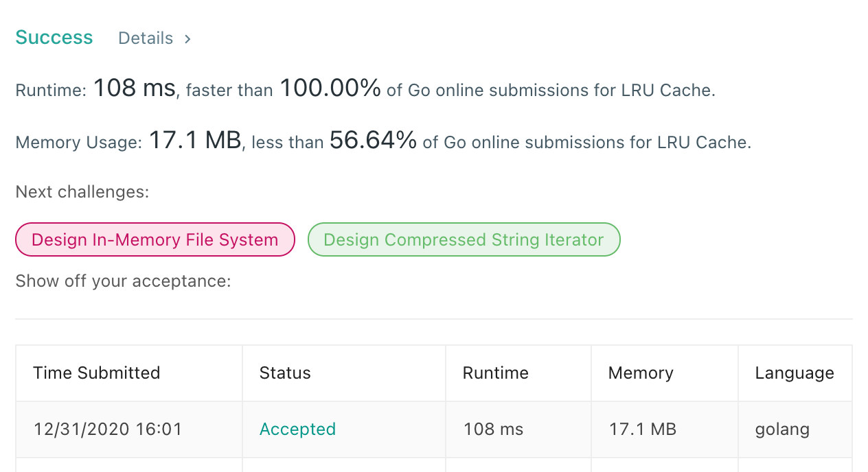
Task: Select the Runtime column header
Action: click(x=495, y=373)
